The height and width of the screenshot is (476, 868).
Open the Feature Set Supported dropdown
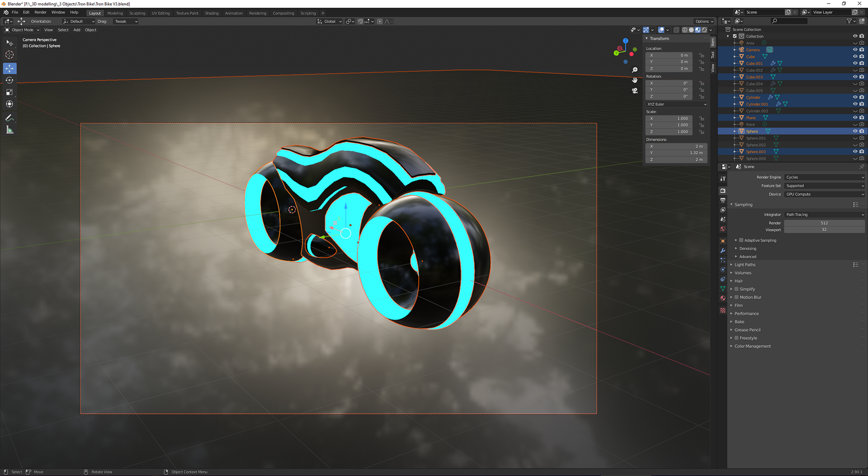tap(825, 186)
